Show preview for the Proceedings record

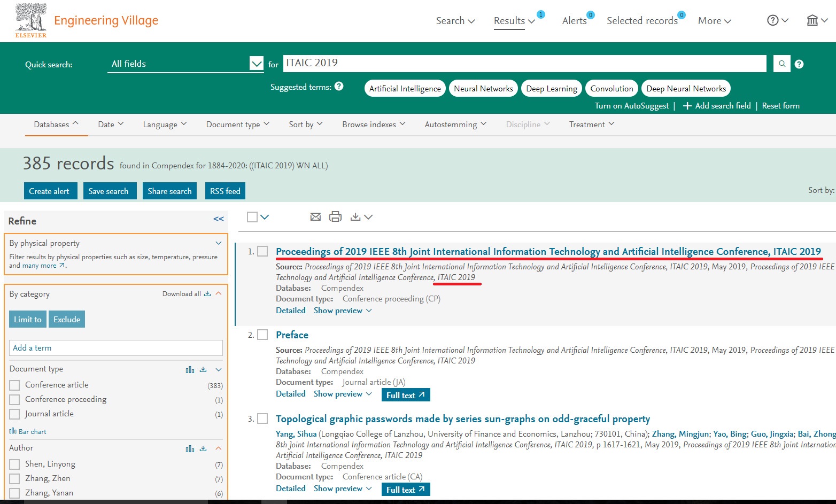(x=343, y=311)
